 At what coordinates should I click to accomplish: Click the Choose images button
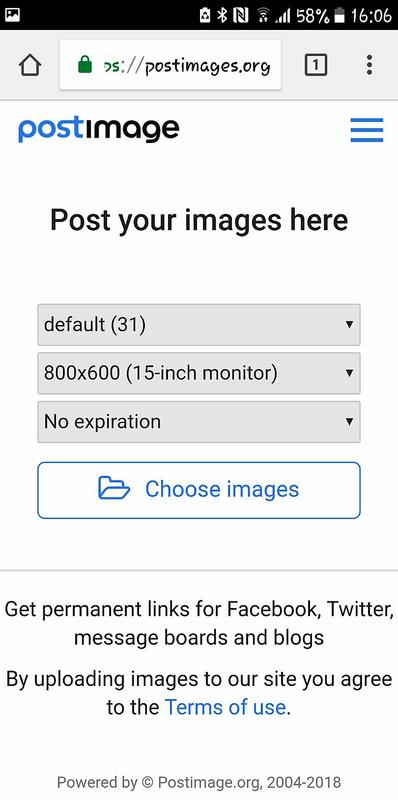[199, 490]
